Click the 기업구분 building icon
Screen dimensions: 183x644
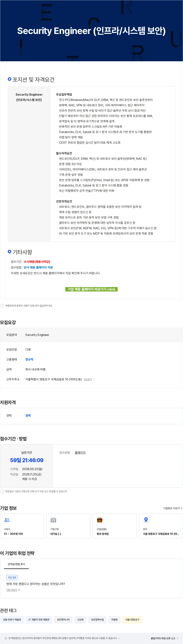(x=53, y=520)
